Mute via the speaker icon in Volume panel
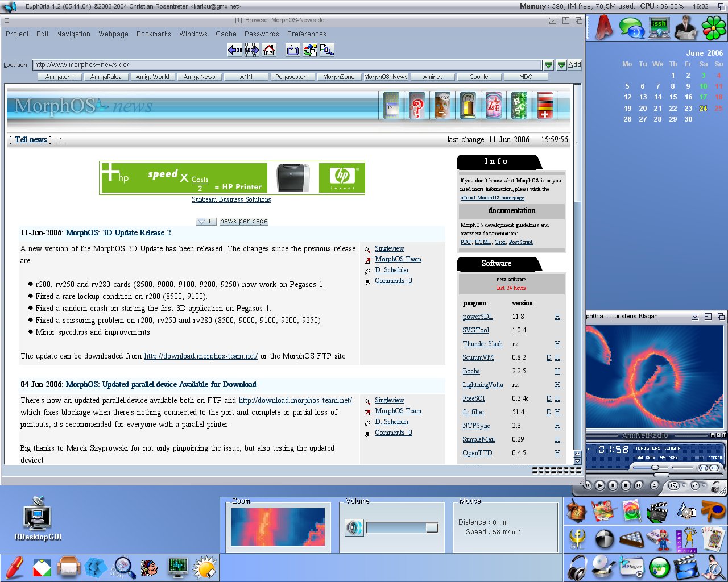728x582 pixels. 354,527
